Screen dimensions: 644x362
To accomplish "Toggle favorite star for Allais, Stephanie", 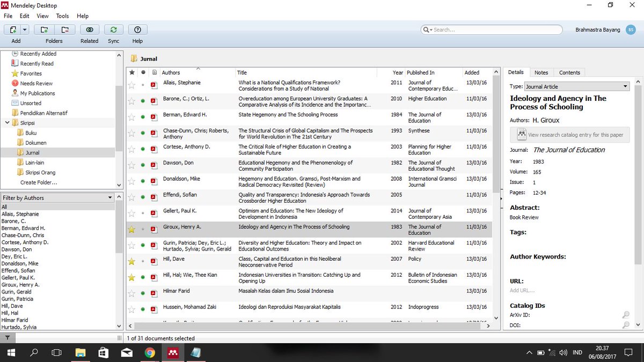I will point(131,85).
